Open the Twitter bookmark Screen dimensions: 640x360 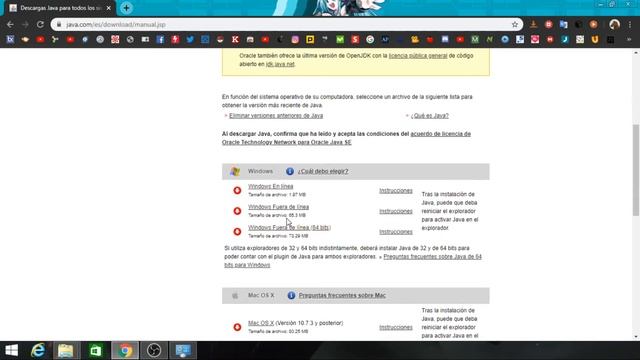pyautogui.click(x=190, y=40)
